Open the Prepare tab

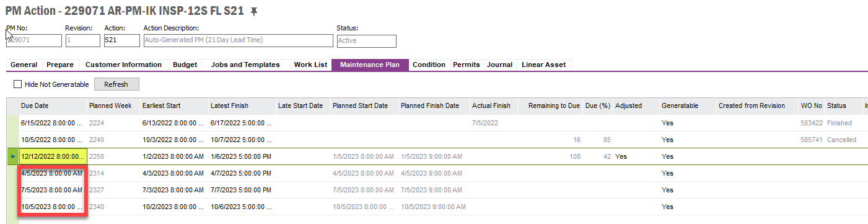[60, 65]
